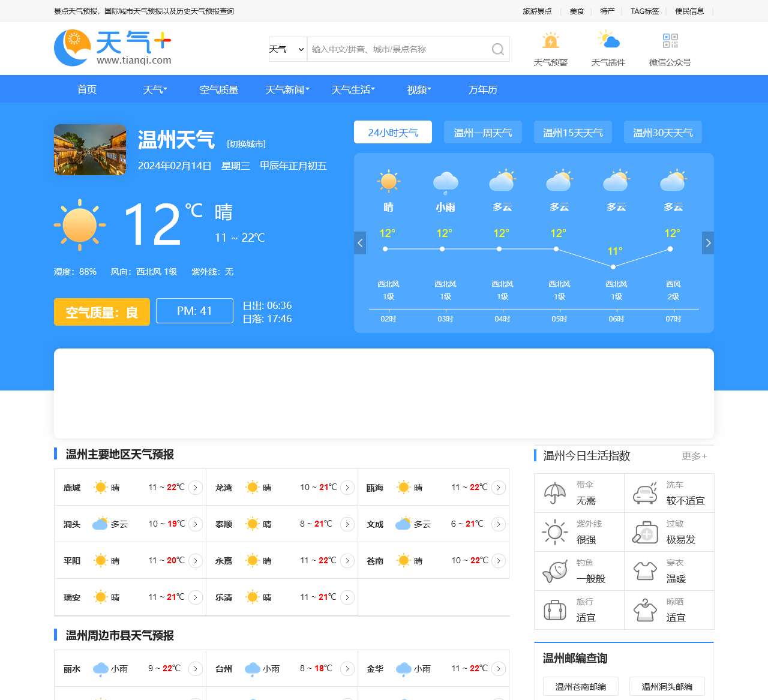Open the 更多+ life index link
The width and height of the screenshot is (768, 700).
[694, 456]
